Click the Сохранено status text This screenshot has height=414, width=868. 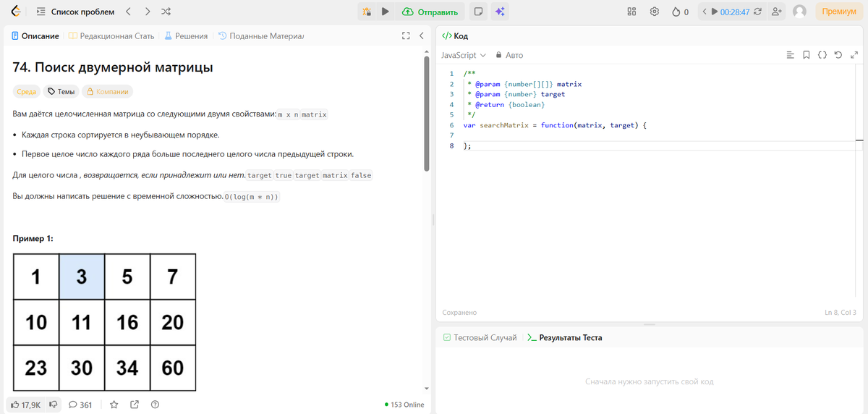coord(459,313)
